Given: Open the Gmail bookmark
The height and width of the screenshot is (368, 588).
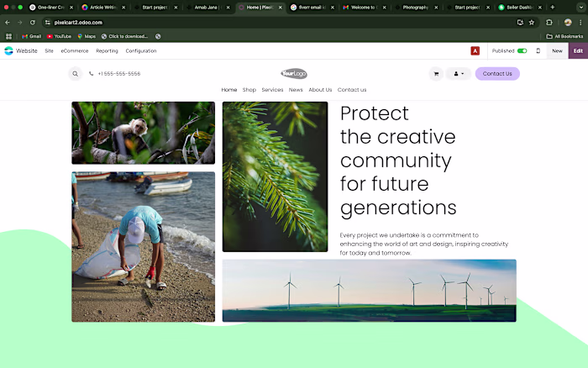Looking at the screenshot, I should point(32,36).
